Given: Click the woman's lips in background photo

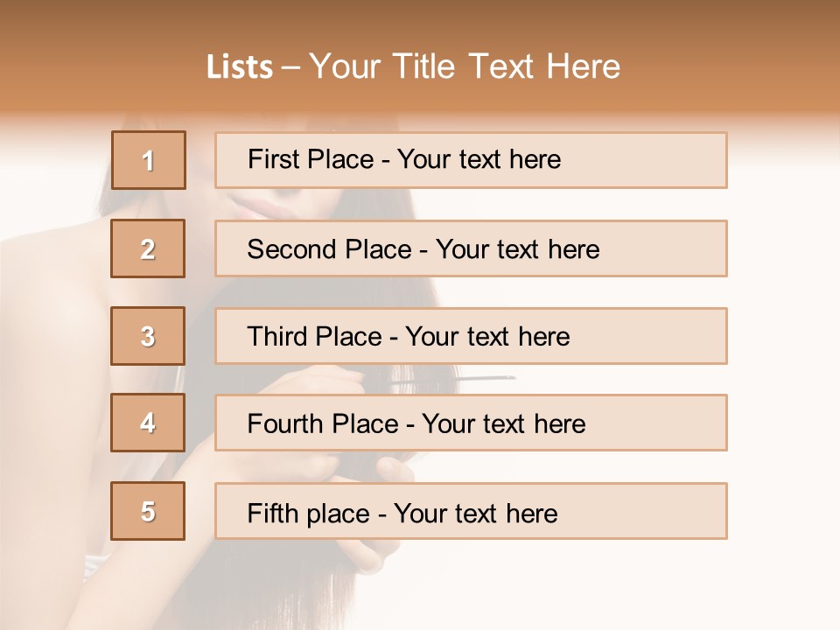Looking at the screenshot, I should point(262,206).
